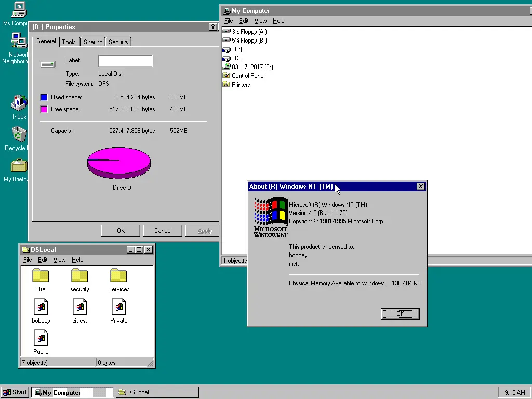Open the My Briefcase desktop icon

pos(19,166)
